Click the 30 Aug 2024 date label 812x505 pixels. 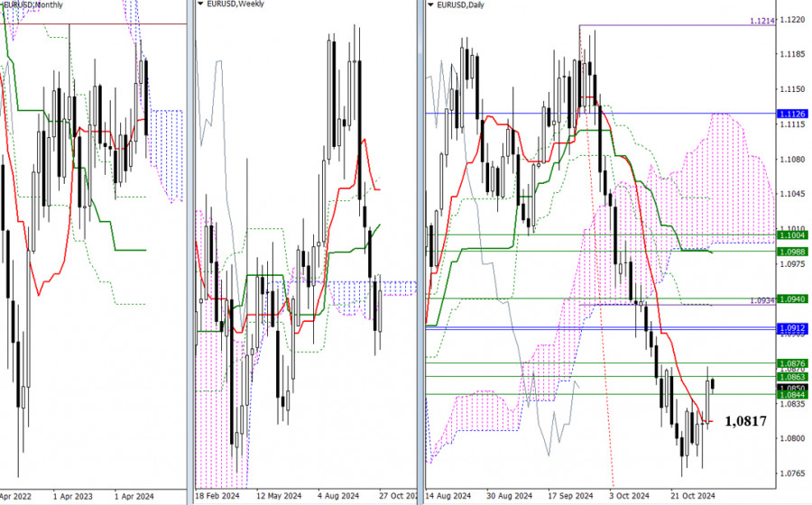509,496
